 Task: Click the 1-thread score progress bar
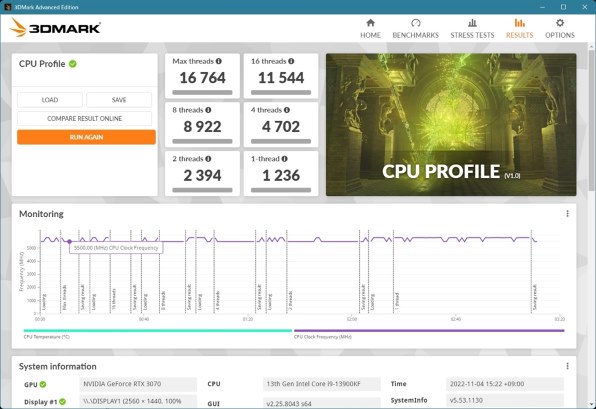(x=281, y=190)
